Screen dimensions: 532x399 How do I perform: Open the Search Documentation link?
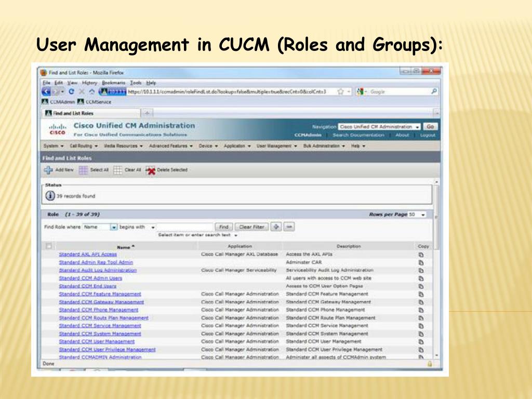tap(358, 135)
